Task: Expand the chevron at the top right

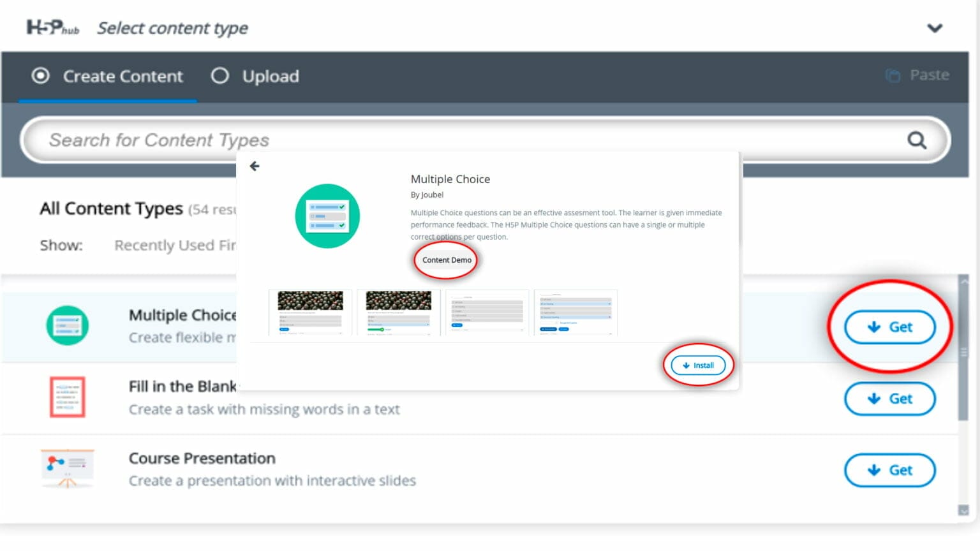Action: pos(935,28)
